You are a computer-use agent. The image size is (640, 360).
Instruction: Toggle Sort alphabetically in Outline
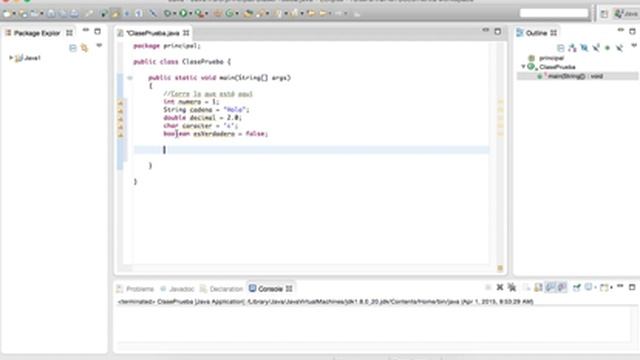[572, 48]
